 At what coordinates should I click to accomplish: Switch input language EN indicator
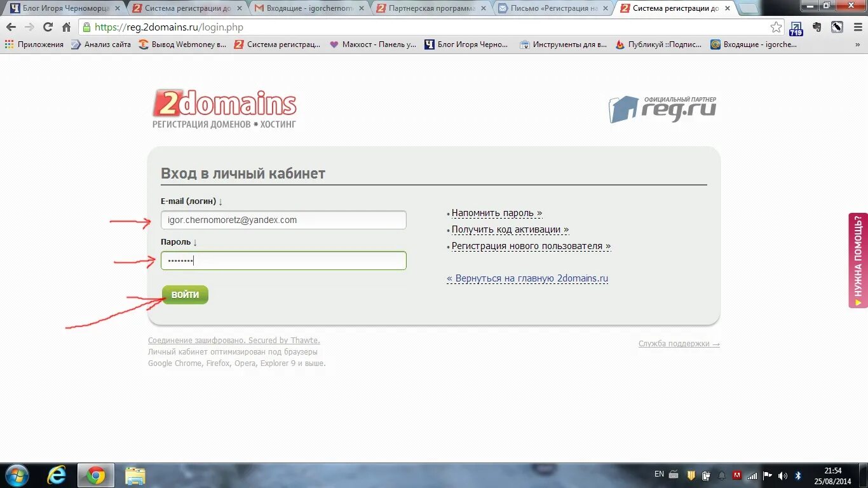coord(659,474)
